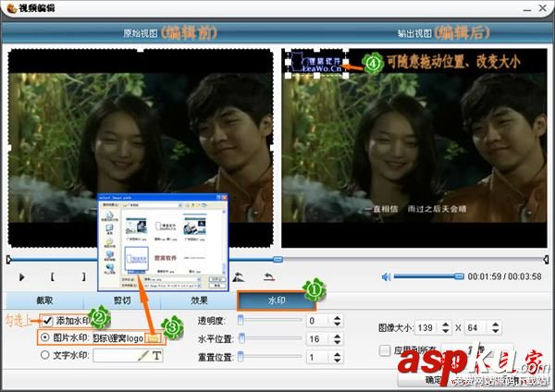
Task: Click the output view video preview
Action: (414, 148)
